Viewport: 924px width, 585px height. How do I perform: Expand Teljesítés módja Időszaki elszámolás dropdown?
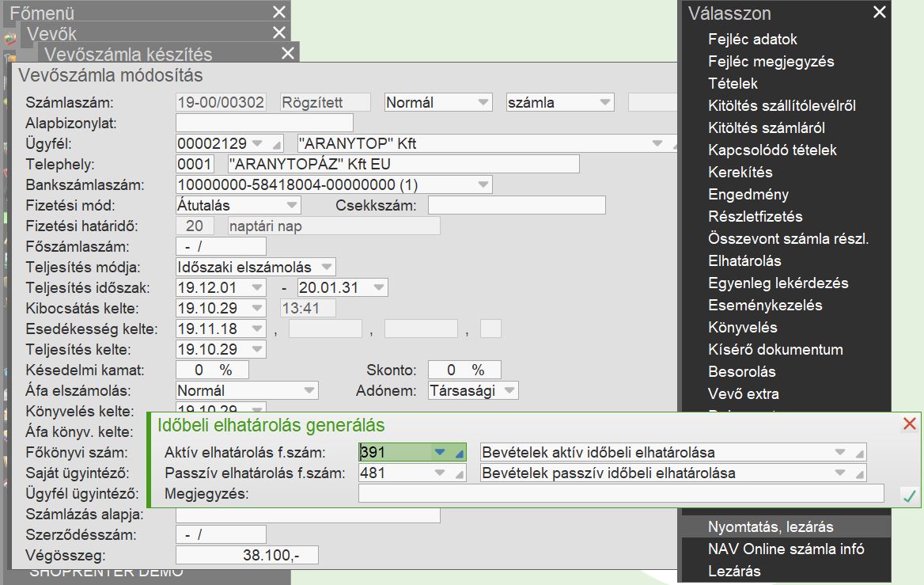tap(327, 268)
